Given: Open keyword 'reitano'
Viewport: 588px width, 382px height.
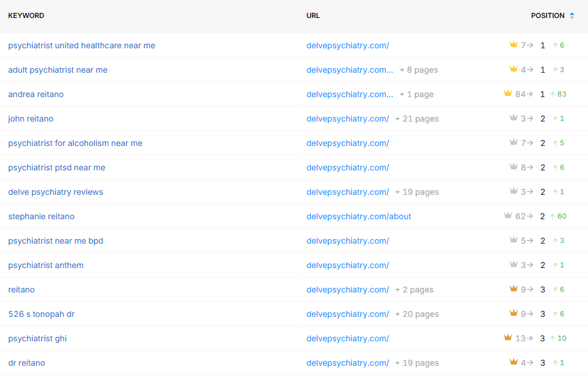Looking at the screenshot, I should point(22,290).
